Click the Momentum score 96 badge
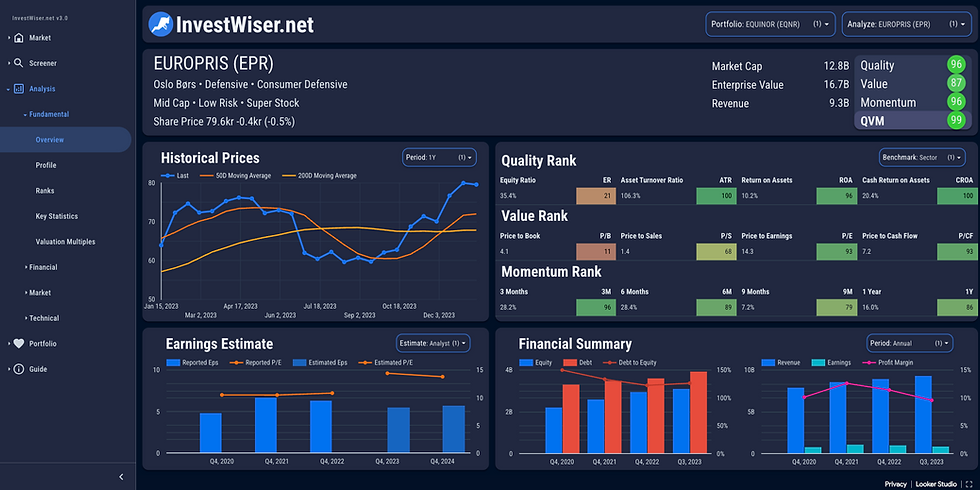 tap(956, 102)
